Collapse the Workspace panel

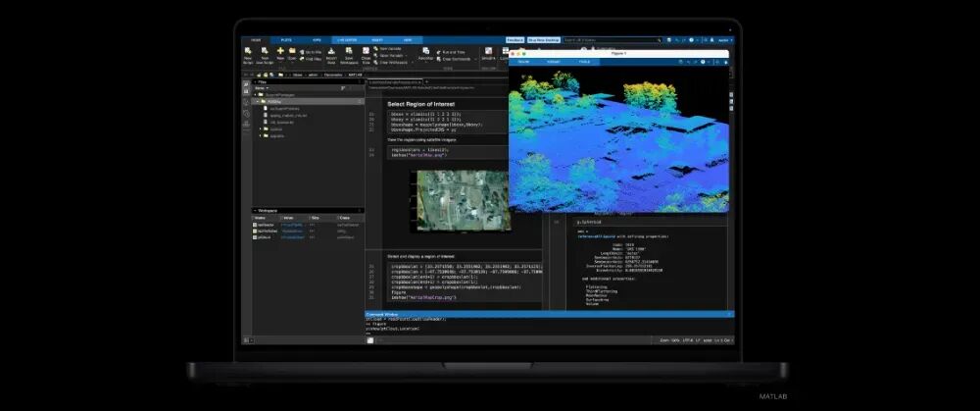pos(257,210)
